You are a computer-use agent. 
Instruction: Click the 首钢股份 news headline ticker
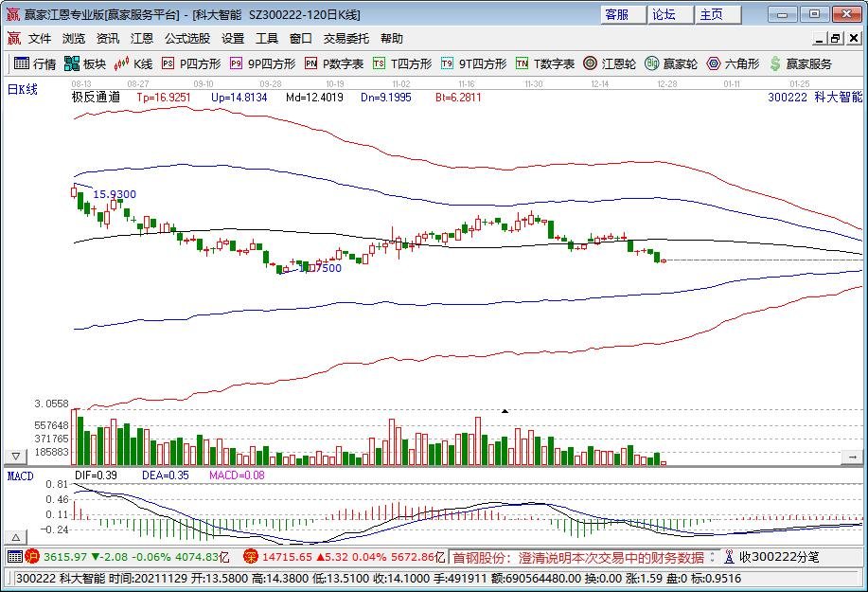578,557
